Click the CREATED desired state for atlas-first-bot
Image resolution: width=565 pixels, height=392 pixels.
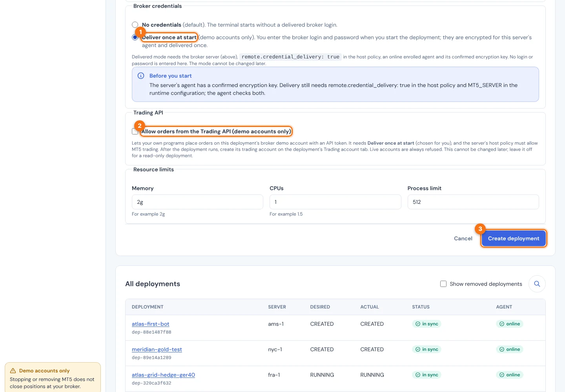tap(322, 324)
